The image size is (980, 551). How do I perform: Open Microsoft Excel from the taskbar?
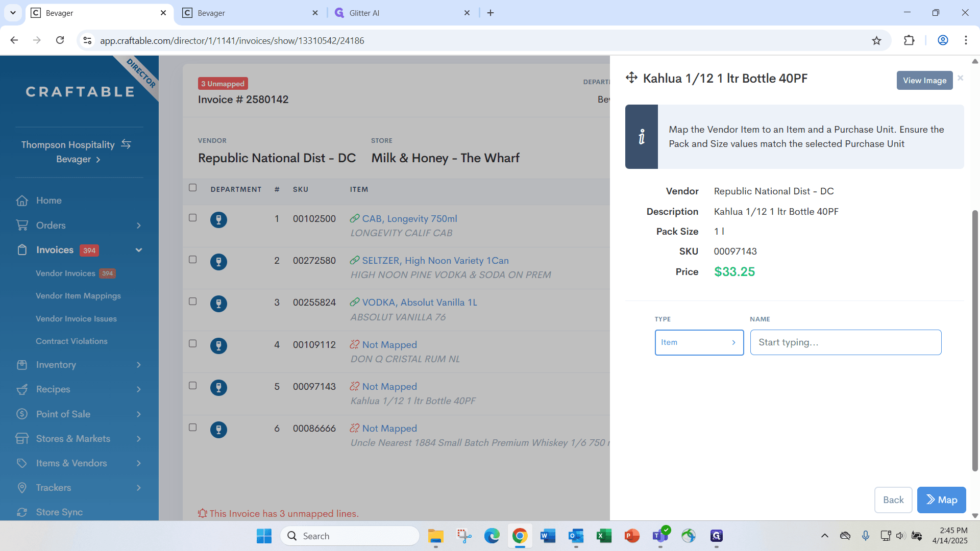(604, 536)
